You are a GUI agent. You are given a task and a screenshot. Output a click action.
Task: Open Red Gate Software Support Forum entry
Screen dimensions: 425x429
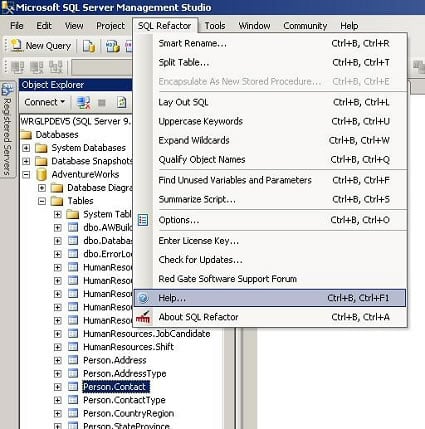click(x=270, y=279)
